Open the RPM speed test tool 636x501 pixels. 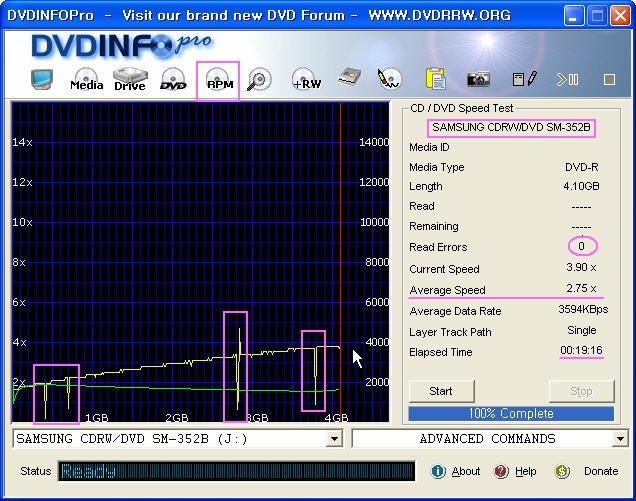[x=218, y=80]
